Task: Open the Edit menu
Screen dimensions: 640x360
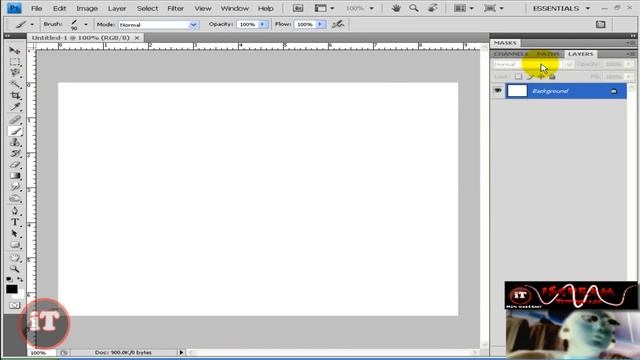Action: 59,8
